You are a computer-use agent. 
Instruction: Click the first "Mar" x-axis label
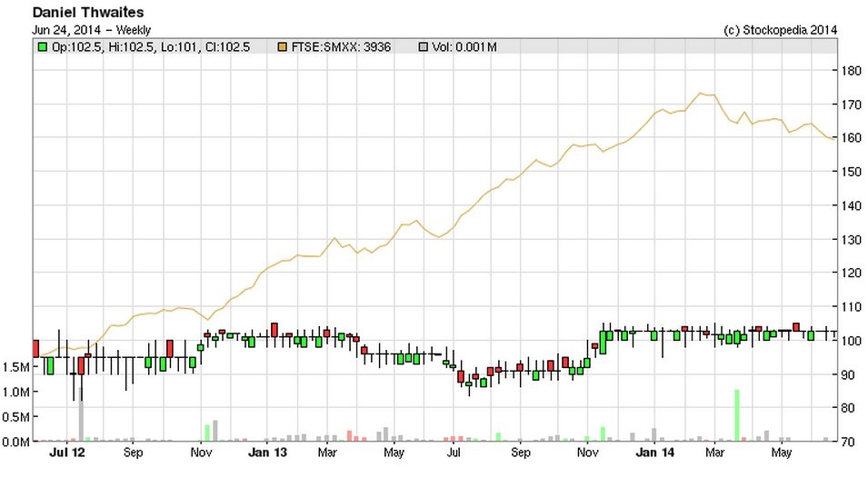tap(327, 453)
